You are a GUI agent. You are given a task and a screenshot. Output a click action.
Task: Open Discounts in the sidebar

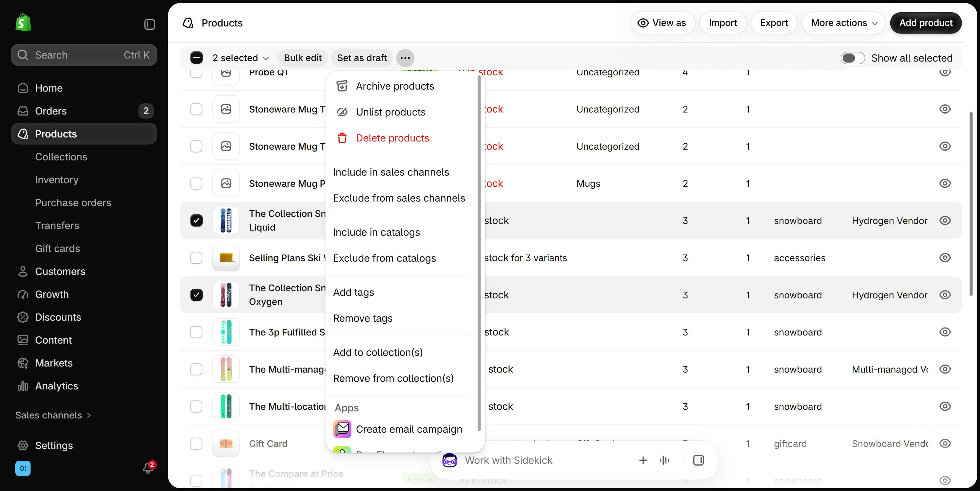coord(84,317)
